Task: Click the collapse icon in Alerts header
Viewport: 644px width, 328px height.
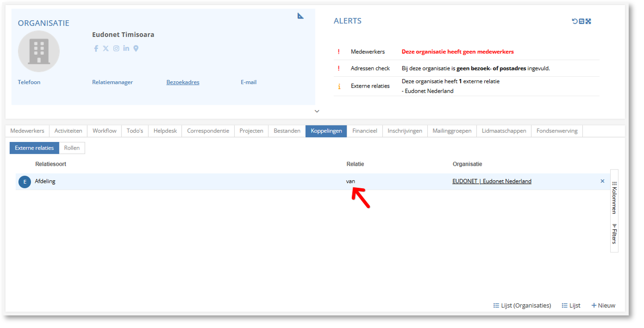Action: pyautogui.click(x=581, y=21)
